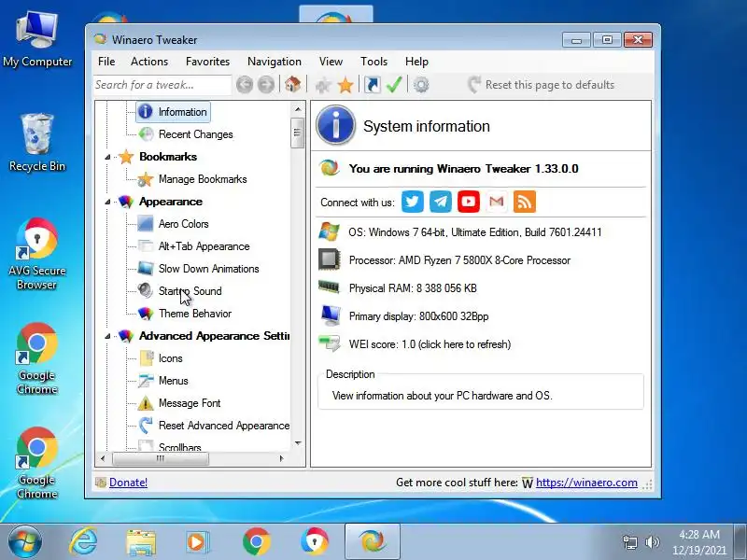The height and width of the screenshot is (560, 747).
Task: Click the Forward navigation arrow in toolbar
Action: pos(266,85)
